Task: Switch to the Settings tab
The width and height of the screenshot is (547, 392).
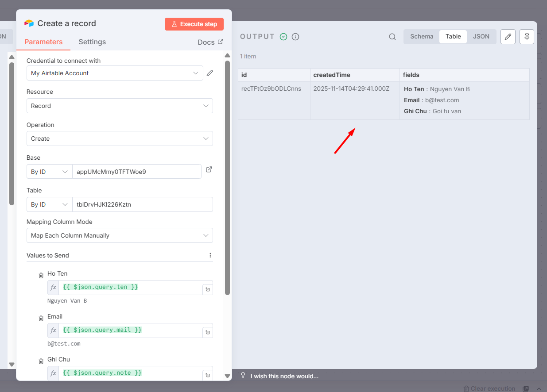Action: pos(92,42)
